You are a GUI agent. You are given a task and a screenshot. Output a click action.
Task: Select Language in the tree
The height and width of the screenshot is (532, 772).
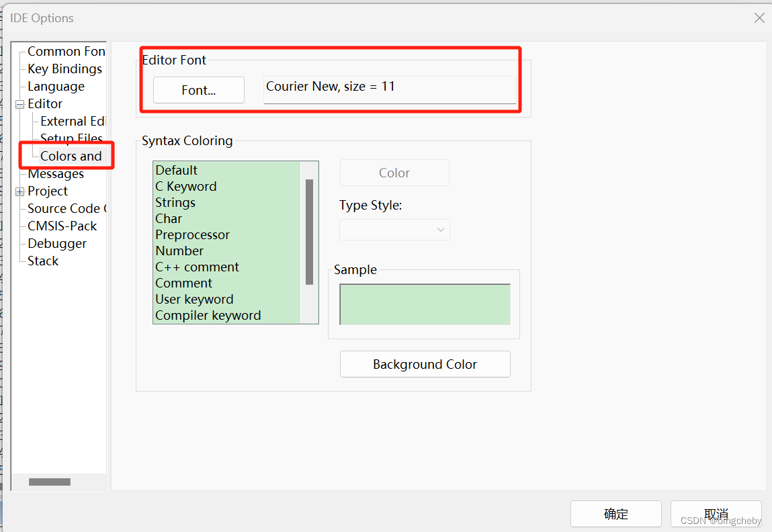56,87
